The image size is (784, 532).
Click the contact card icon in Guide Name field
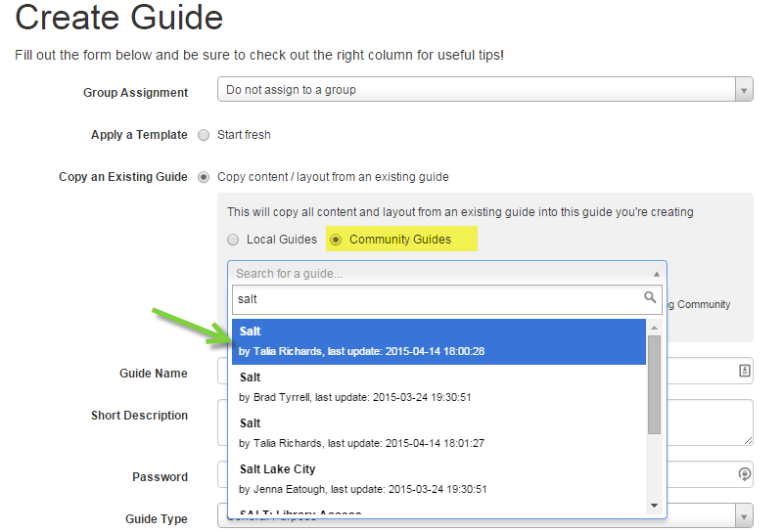(745, 371)
